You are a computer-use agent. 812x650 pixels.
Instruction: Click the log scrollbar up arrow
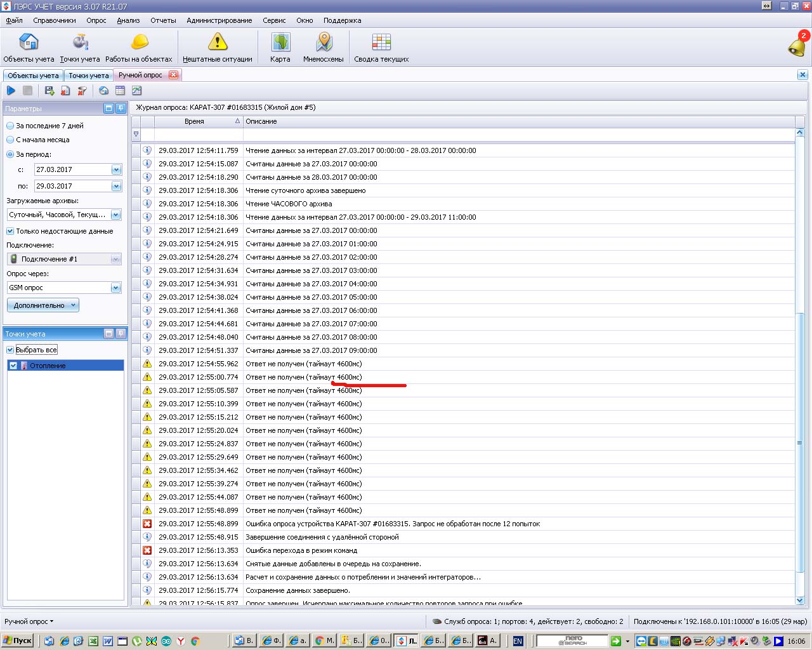(x=799, y=133)
